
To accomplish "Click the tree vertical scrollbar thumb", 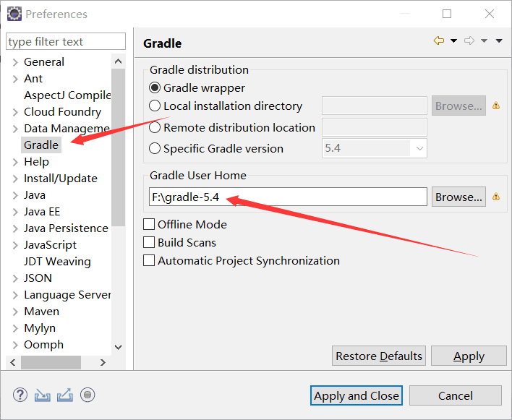I will click(118, 147).
